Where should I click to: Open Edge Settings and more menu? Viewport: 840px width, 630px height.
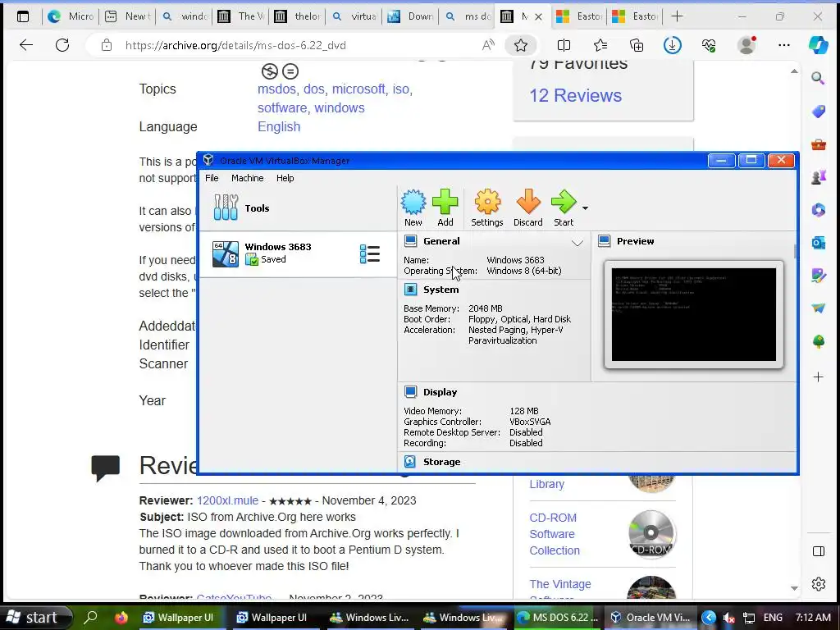pyautogui.click(x=783, y=46)
